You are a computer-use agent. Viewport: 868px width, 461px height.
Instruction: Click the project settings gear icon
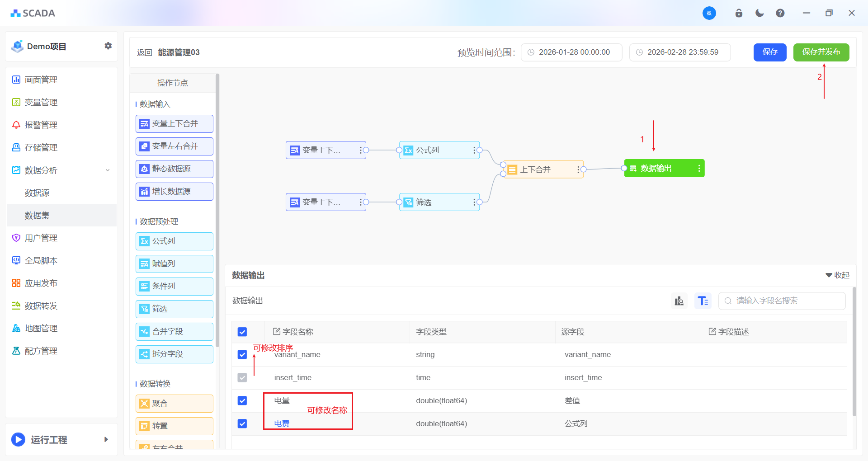(108, 46)
